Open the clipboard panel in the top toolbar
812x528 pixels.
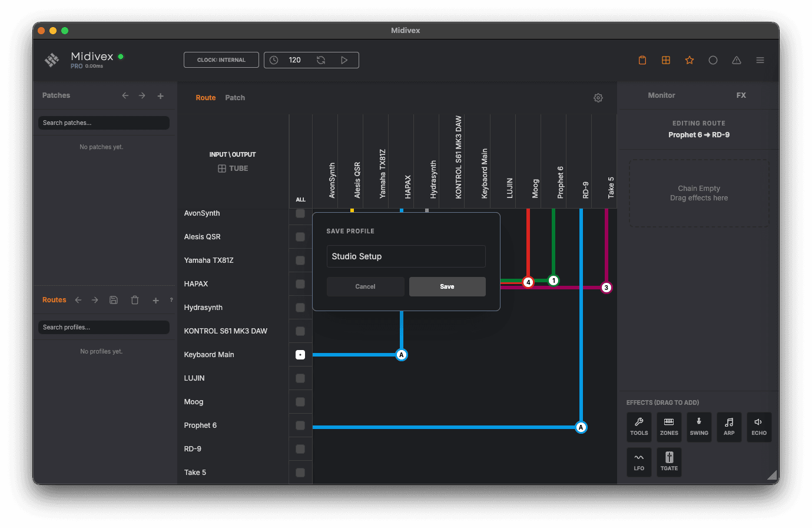pos(642,60)
